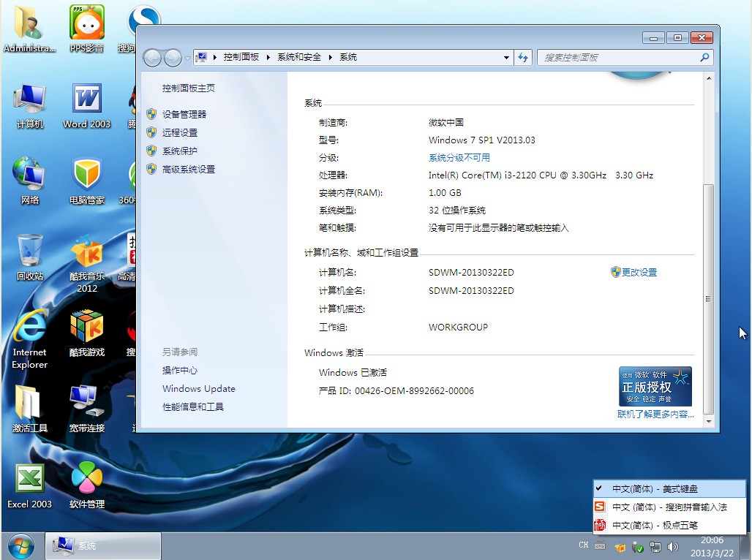Launch Word 2003 desktop shortcut
Viewport: 752px width, 560px height.
pyautogui.click(x=87, y=105)
